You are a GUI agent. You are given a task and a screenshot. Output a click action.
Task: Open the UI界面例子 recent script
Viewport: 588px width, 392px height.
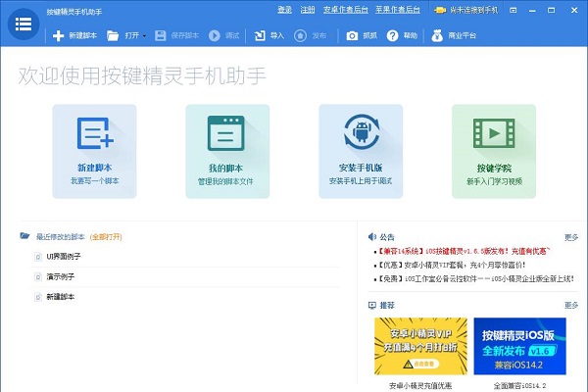pyautogui.click(x=64, y=257)
